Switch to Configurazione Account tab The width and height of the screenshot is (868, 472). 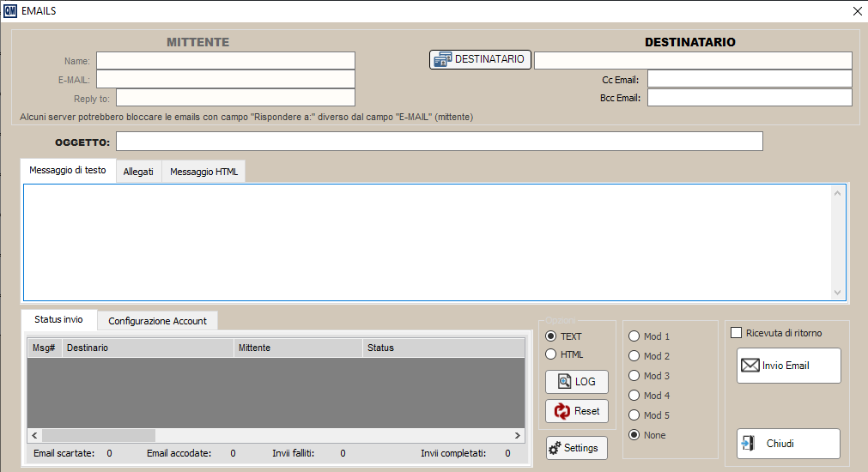(x=157, y=321)
